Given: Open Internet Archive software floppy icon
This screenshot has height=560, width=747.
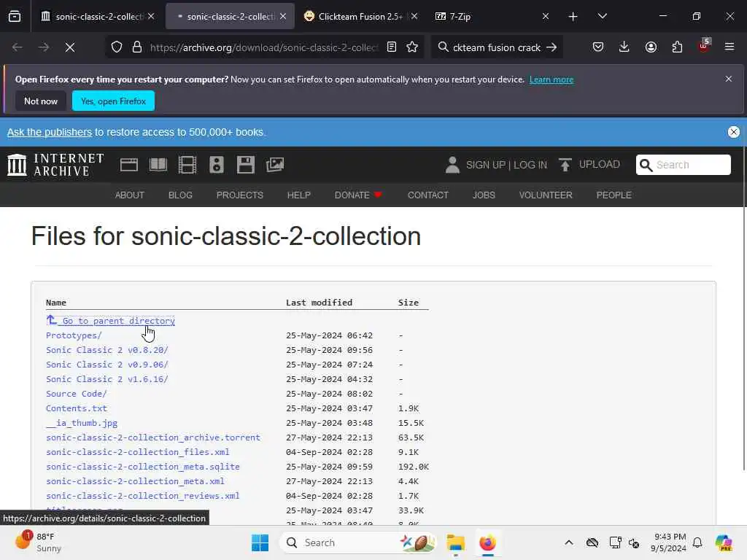Looking at the screenshot, I should point(246,165).
